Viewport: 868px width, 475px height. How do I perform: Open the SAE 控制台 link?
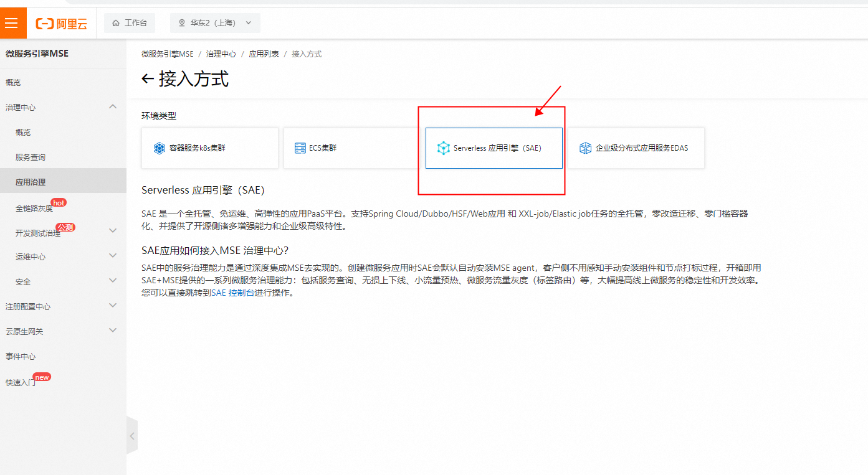coord(232,293)
